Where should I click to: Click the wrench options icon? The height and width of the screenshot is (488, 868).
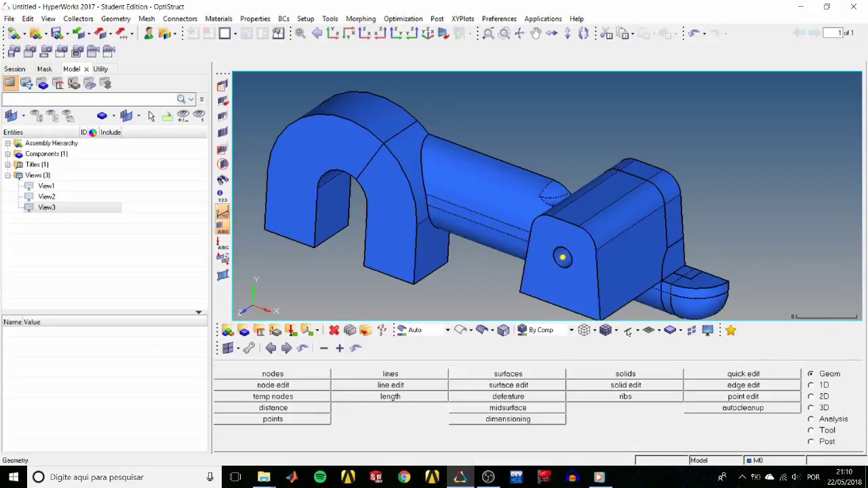[x=248, y=348]
